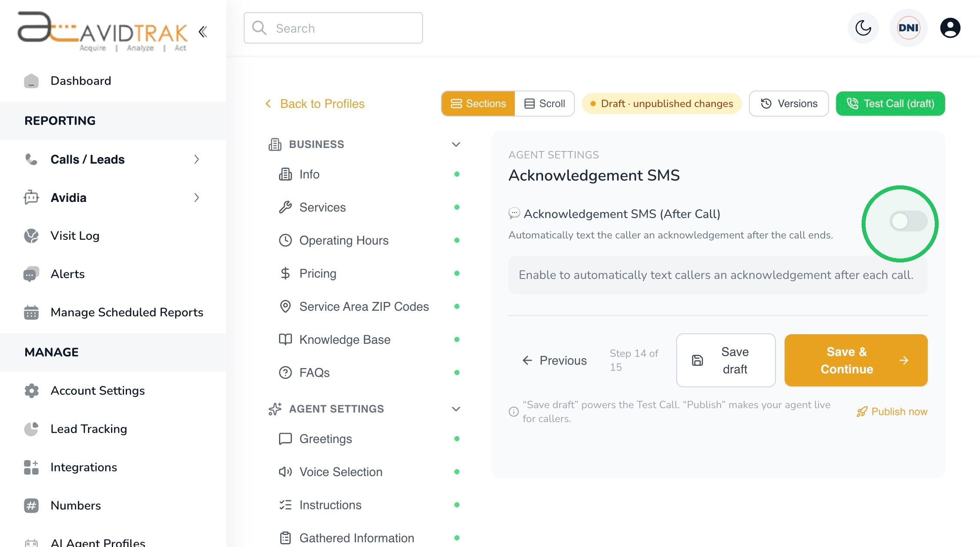Collapse the BUSINESS section chevron

click(x=456, y=144)
